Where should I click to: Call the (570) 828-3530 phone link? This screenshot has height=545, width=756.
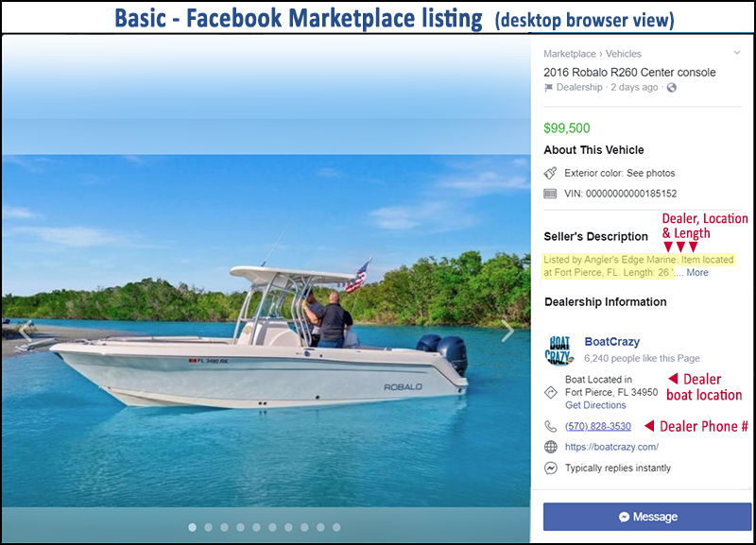pyautogui.click(x=598, y=426)
